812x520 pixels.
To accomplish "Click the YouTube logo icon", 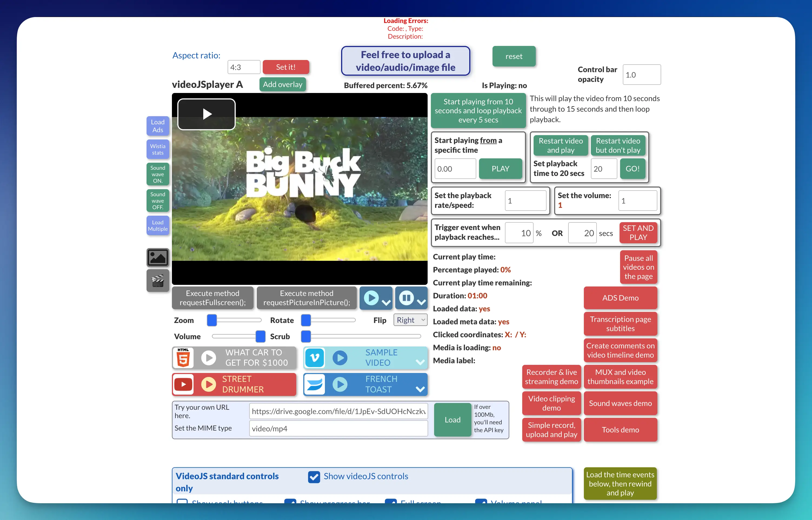I will click(x=183, y=384).
